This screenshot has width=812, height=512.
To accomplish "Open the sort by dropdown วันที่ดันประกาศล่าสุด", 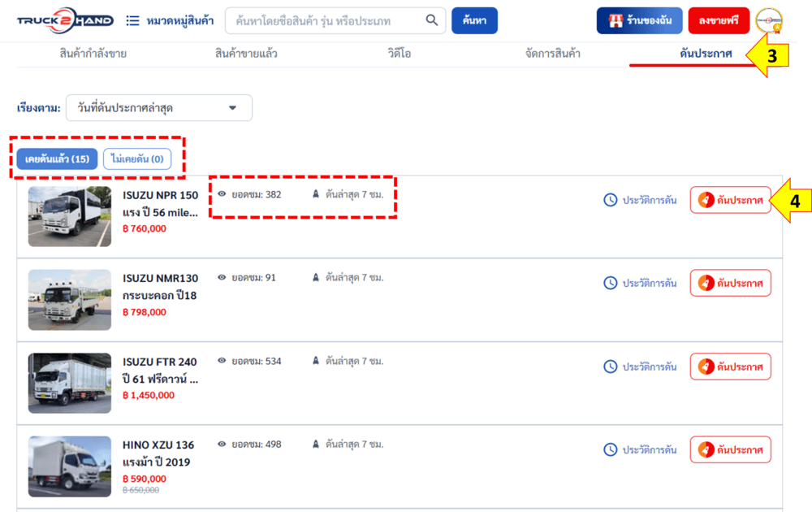I will (159, 108).
